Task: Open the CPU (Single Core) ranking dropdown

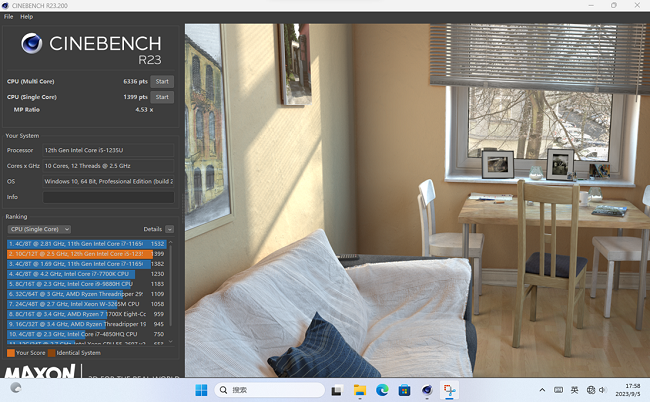Action: coord(39,229)
